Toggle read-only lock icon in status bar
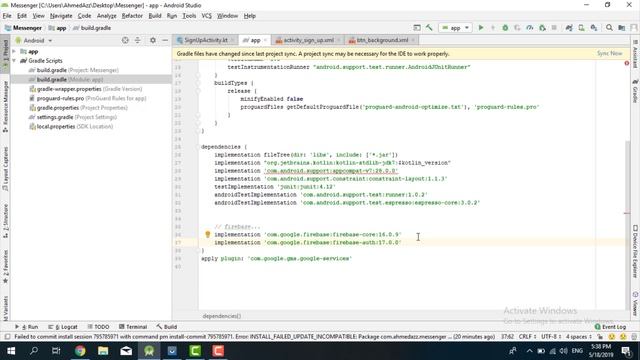The image size is (640, 360). tap(600, 337)
